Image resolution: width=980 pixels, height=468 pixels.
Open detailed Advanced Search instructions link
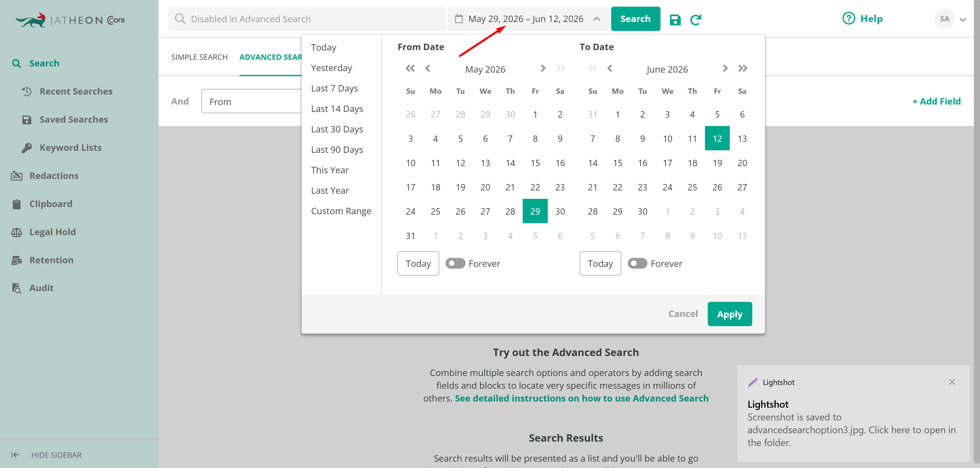click(582, 398)
